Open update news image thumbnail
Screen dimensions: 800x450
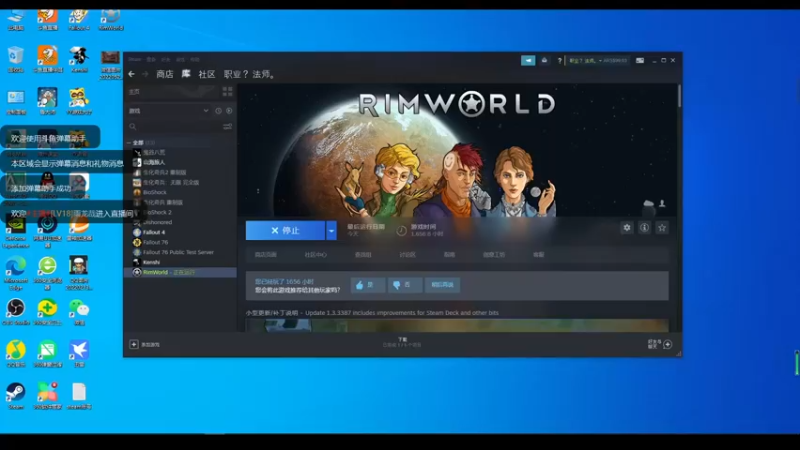pos(457,326)
